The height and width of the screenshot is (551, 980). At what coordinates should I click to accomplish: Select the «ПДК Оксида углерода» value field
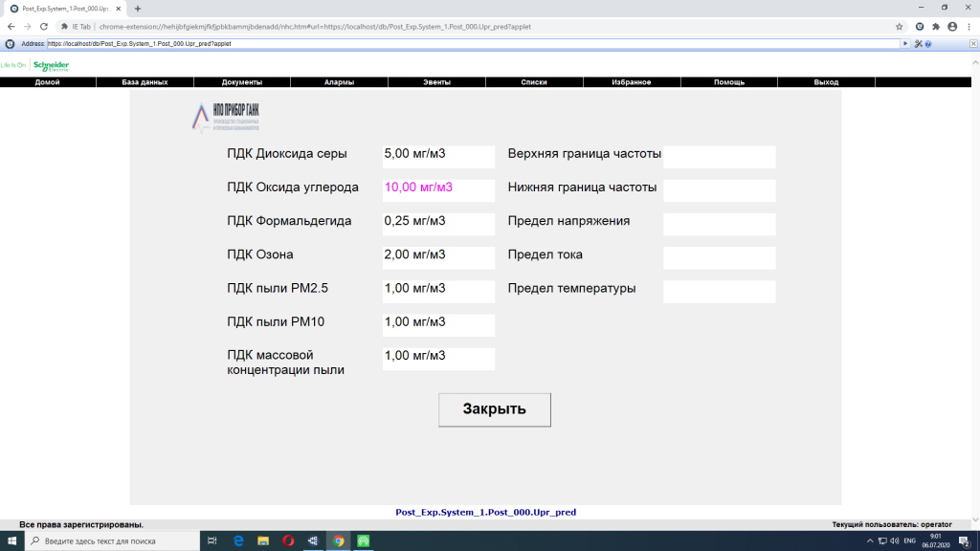(x=438, y=190)
